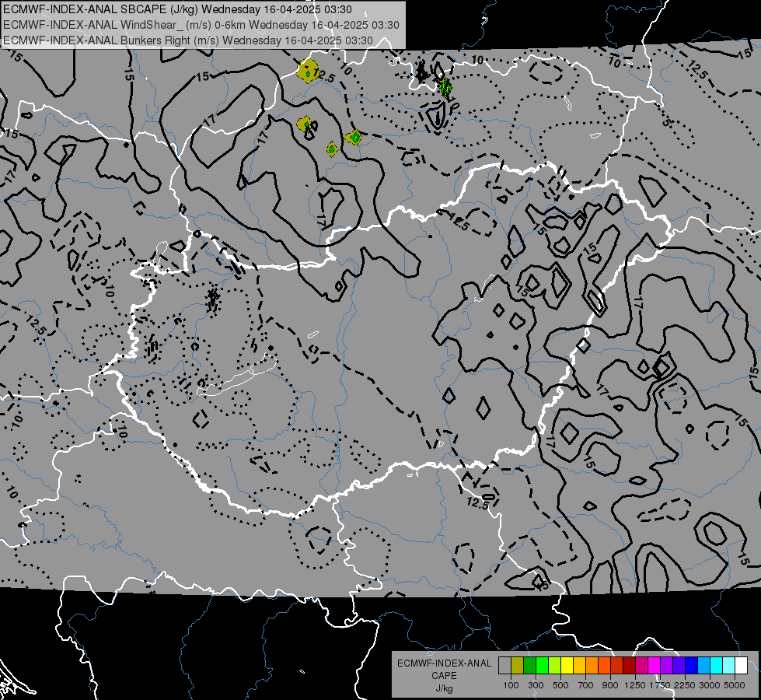This screenshot has width=761, height=700.
Task: Choose the bright magenta legend swatch
Action: (655, 665)
